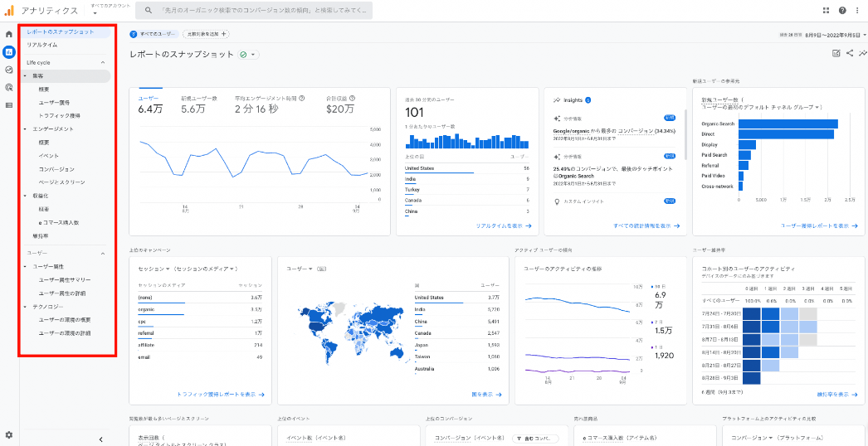Screen dimensions: 868x446
Task: Click help icon next to 平均エンゲージメント時間
Action: [302, 98]
